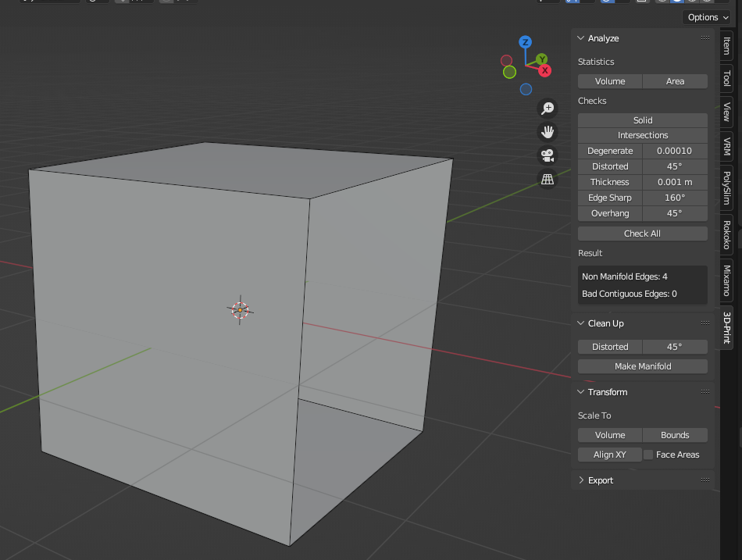Click the hand pan view icon
This screenshot has height=560, width=742.
point(548,132)
